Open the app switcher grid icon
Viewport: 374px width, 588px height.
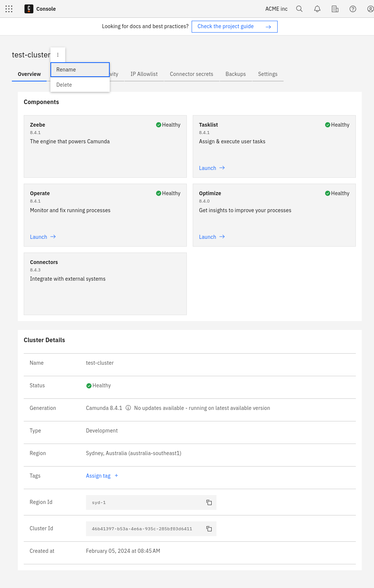tap(9, 9)
